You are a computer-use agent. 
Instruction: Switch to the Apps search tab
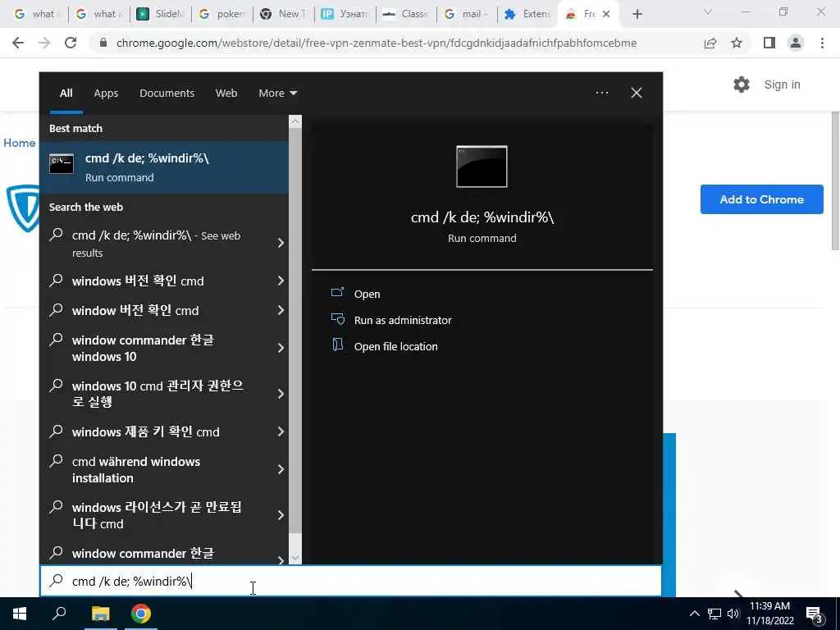tap(106, 94)
